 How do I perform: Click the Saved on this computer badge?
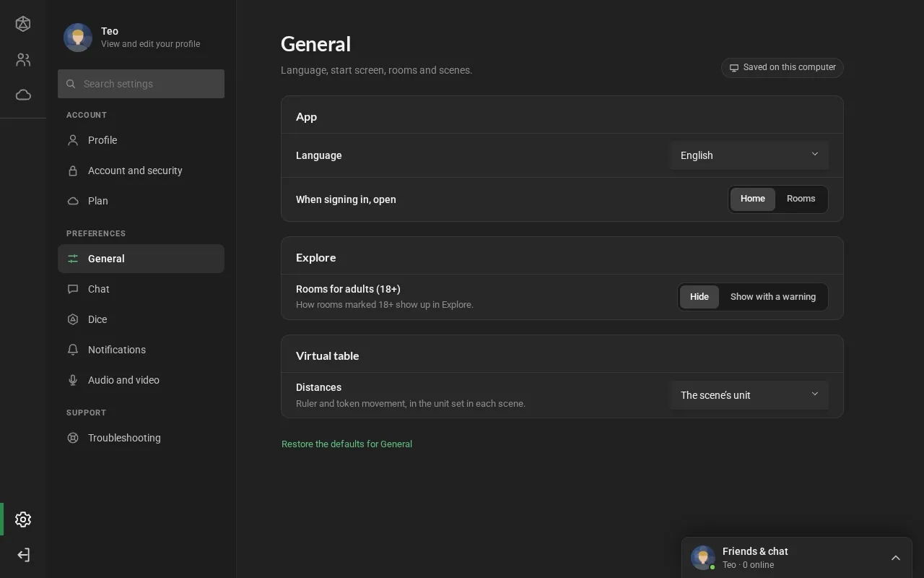pos(782,68)
